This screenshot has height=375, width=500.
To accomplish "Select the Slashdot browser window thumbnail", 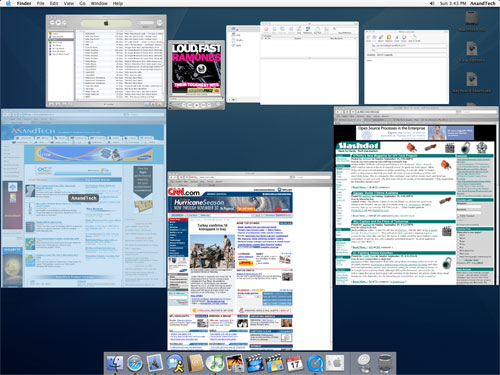I will coord(416,196).
